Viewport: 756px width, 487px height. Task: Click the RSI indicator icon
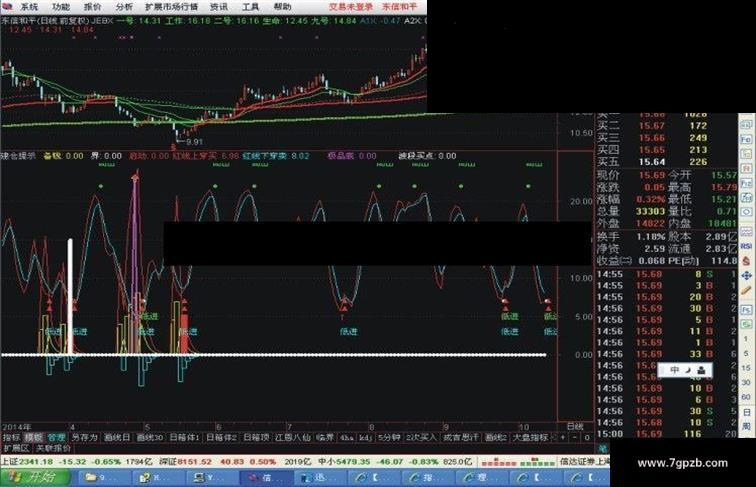click(745, 245)
